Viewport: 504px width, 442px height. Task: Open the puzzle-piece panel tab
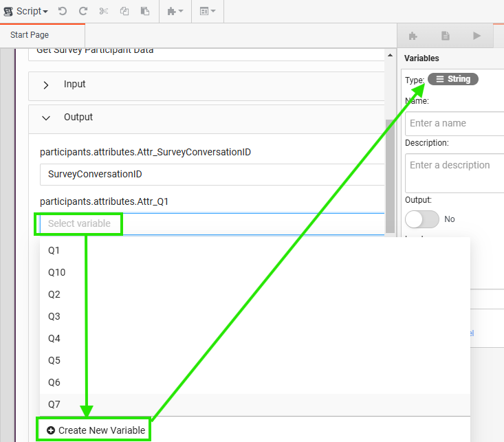pos(413,36)
